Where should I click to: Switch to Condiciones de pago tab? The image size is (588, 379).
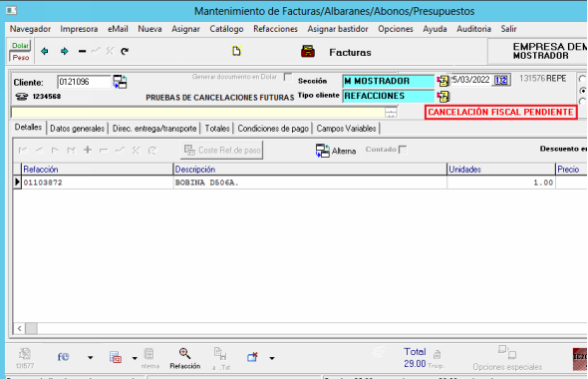(x=273, y=129)
